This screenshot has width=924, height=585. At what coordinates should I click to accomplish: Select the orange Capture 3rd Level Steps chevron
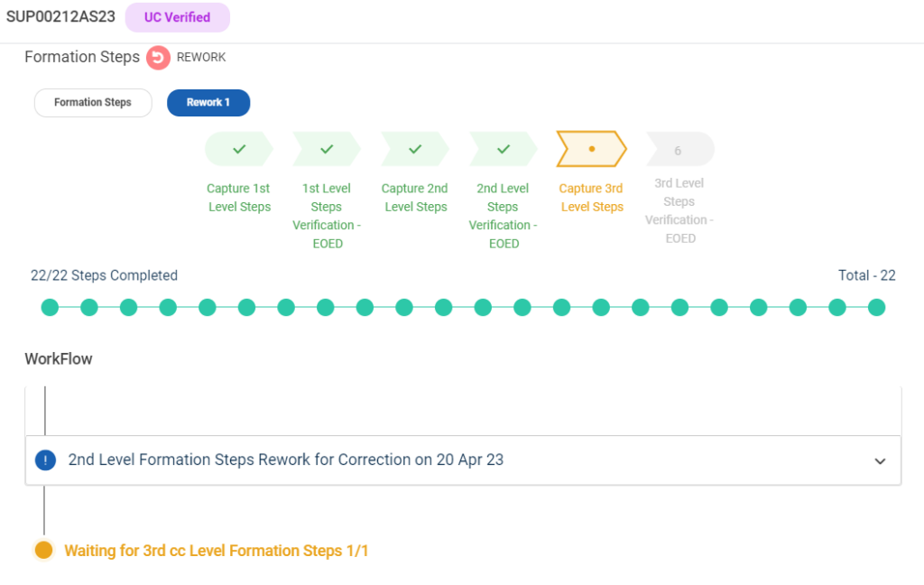591,149
